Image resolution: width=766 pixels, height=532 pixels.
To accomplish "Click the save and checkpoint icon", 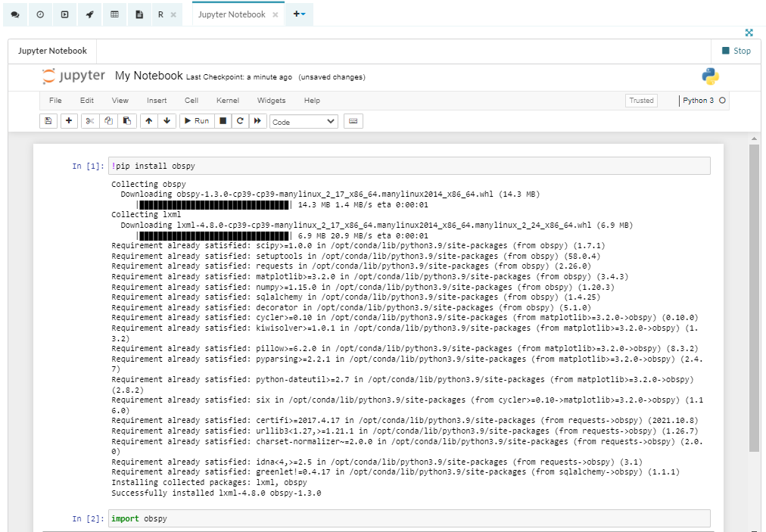I will 48,121.
